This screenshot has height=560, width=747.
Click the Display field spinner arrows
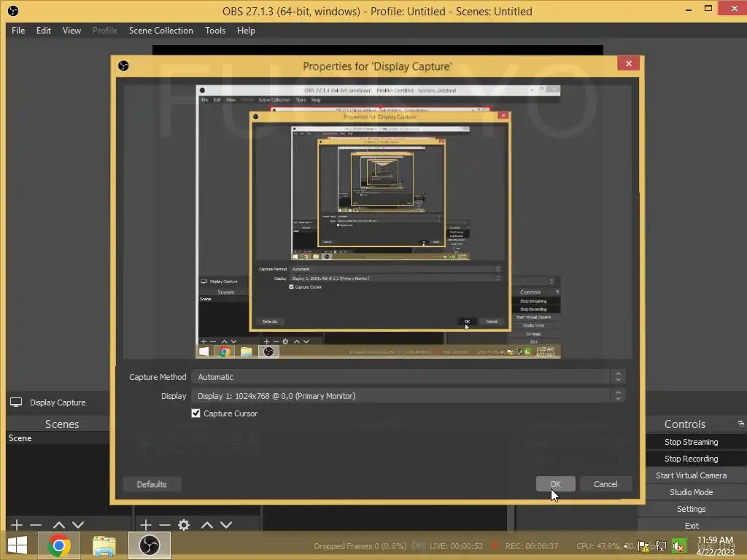pyautogui.click(x=618, y=396)
